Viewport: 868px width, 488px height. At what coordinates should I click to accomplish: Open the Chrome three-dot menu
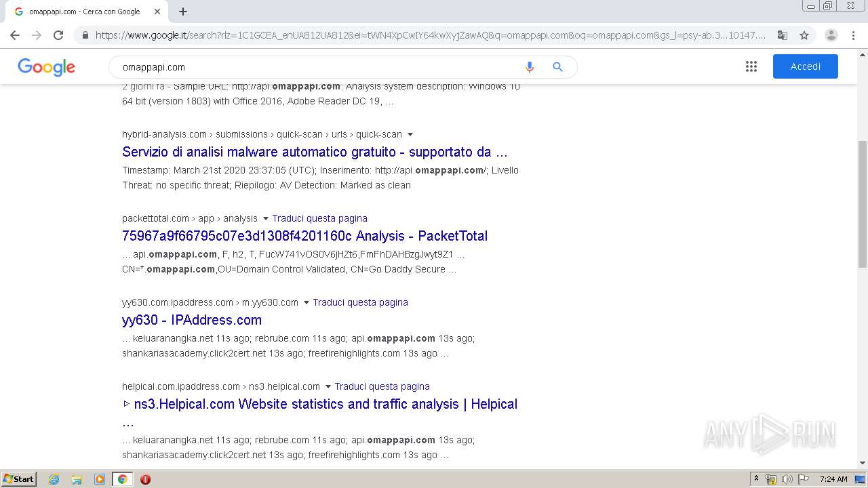853,35
